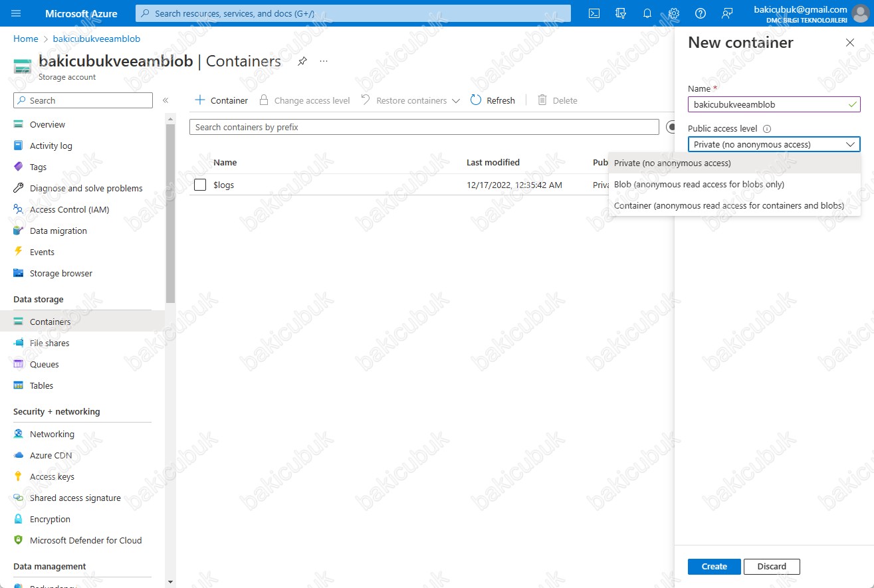Click the info icon beside Public access level
The image size is (874, 588).
pos(766,129)
